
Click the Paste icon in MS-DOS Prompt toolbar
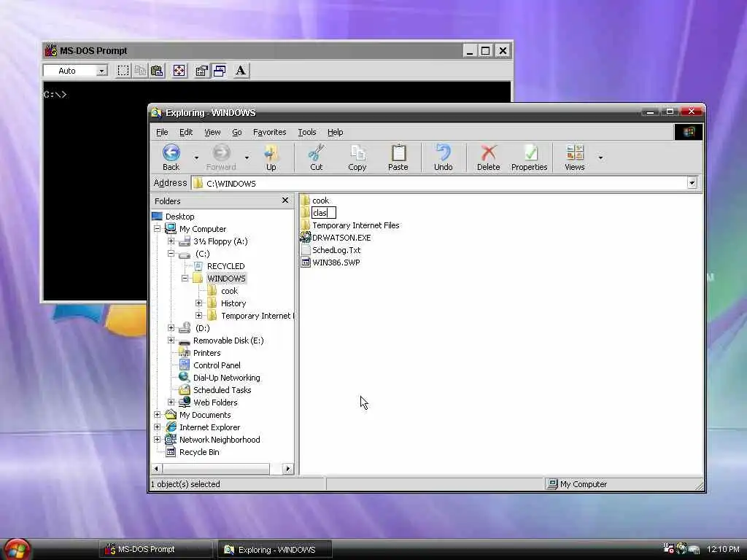point(157,71)
